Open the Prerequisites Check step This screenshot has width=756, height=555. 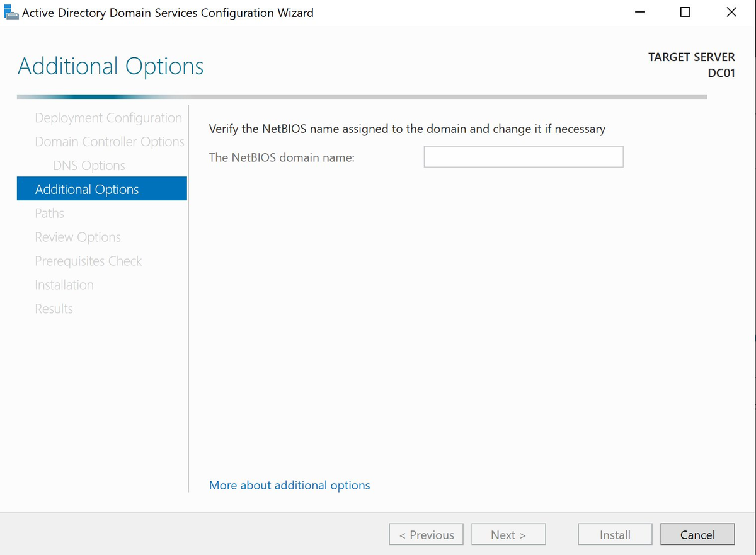(88, 261)
